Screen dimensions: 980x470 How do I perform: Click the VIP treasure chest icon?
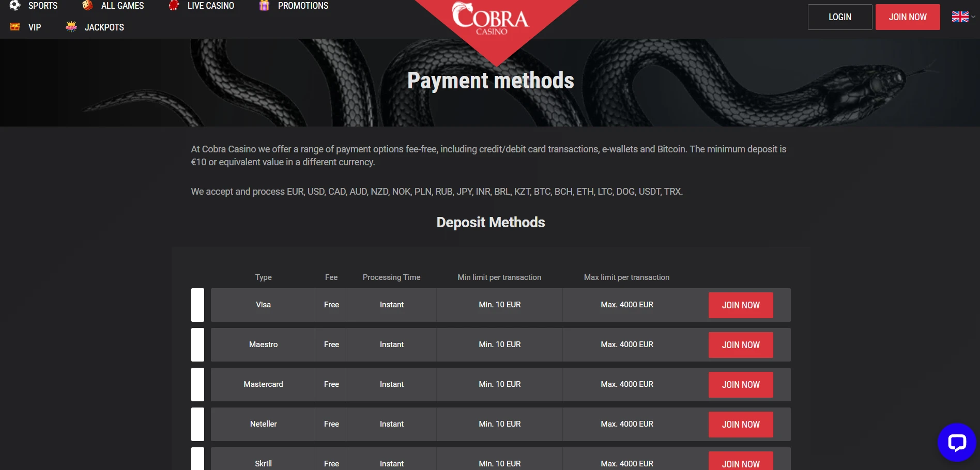pyautogui.click(x=15, y=27)
